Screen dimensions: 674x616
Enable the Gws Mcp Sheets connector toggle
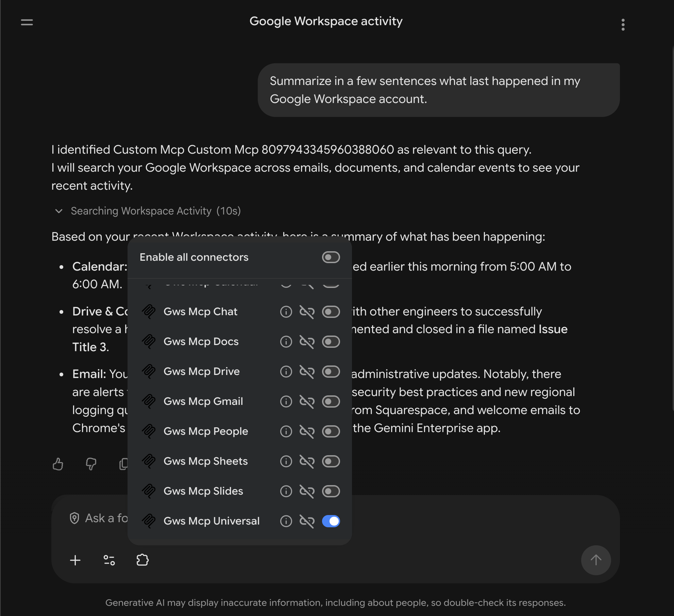[331, 461]
